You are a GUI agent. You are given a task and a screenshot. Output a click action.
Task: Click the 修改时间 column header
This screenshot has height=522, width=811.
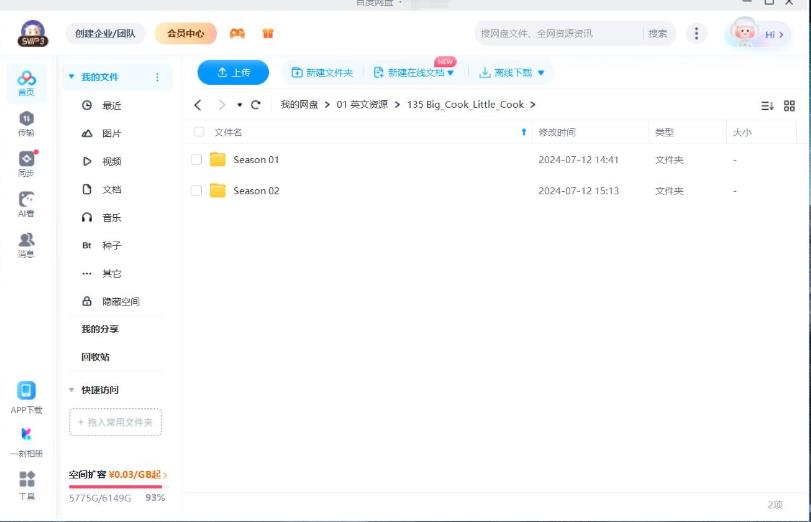[557, 132]
